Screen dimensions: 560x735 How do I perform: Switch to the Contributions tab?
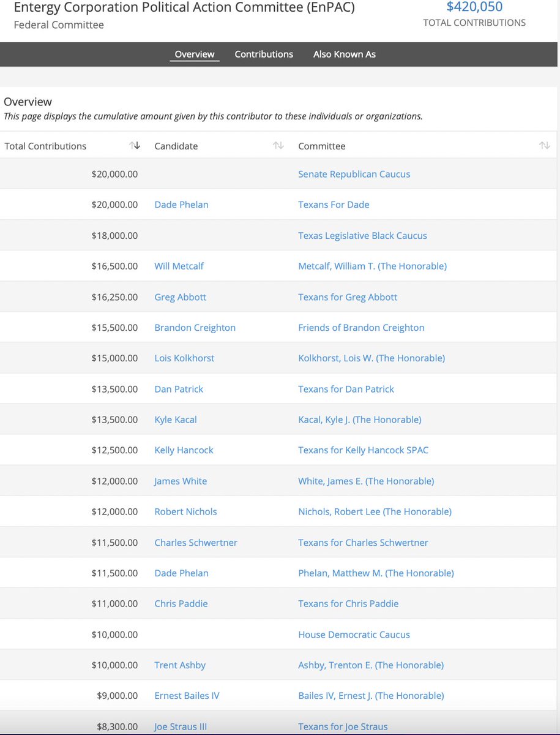264,54
